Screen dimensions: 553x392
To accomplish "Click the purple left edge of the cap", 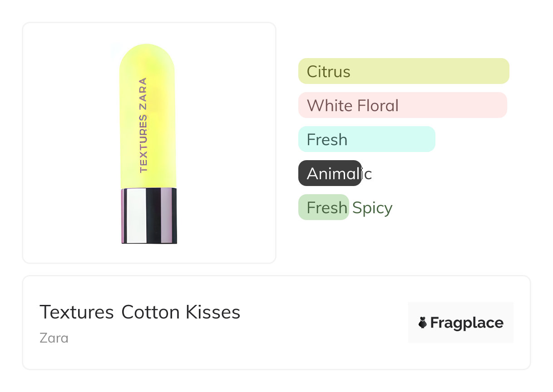I will click(x=123, y=216).
